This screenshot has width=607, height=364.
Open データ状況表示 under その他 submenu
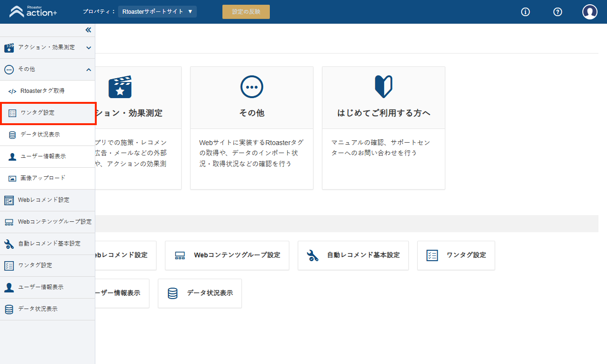[x=47, y=135]
